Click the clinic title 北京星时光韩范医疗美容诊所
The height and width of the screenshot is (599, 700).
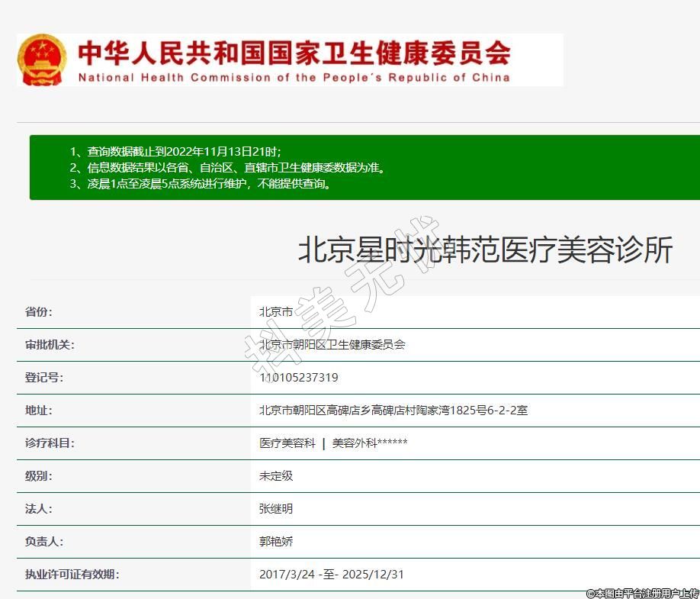(x=485, y=250)
